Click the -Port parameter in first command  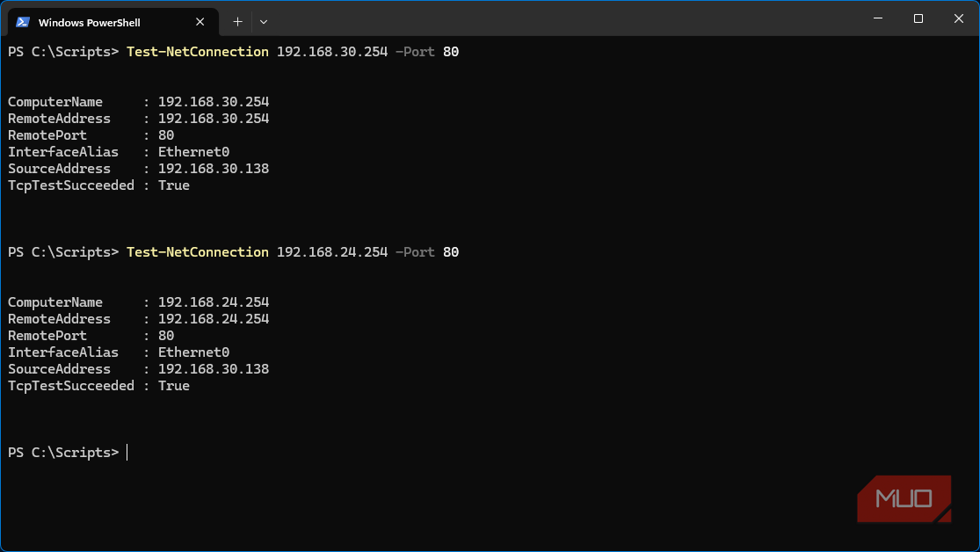(x=415, y=51)
